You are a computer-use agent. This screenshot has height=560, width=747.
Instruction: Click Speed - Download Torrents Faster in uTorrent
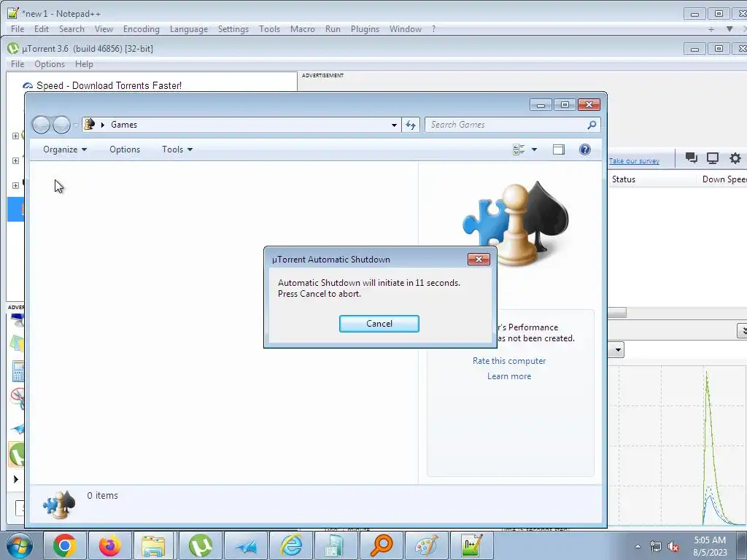point(109,86)
